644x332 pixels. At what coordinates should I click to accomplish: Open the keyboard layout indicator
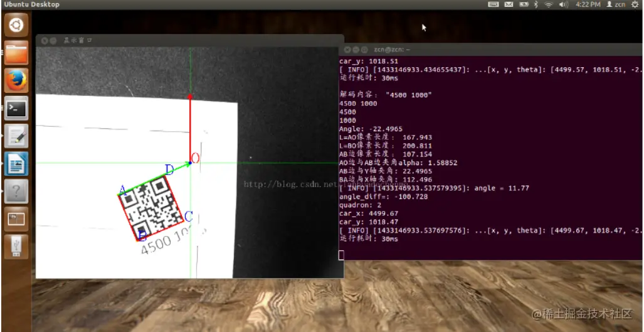pos(494,4)
